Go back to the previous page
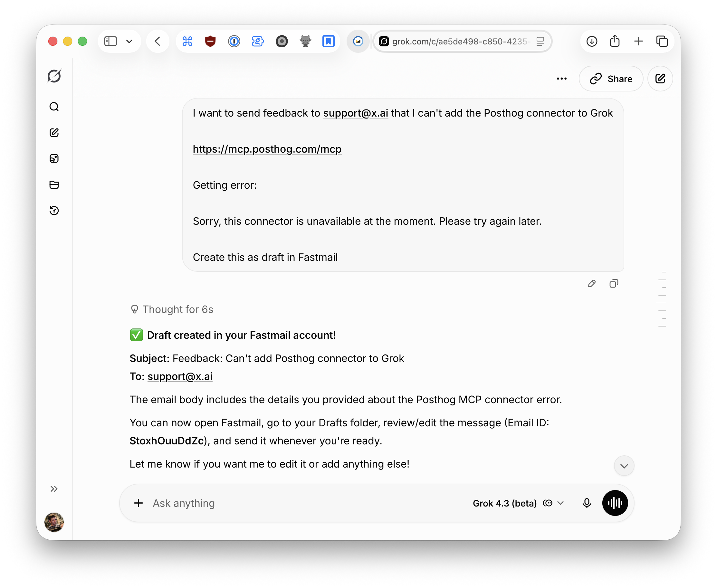 click(x=158, y=41)
